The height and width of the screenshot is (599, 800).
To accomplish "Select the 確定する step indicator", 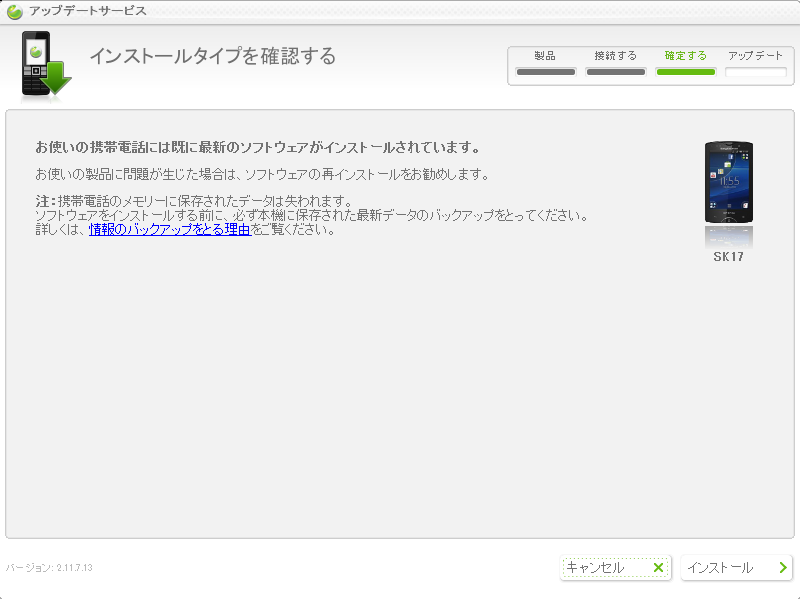I will (685, 57).
